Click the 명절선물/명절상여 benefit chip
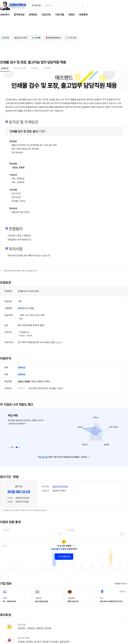This screenshot has height=644, width=128. click(x=53, y=38)
